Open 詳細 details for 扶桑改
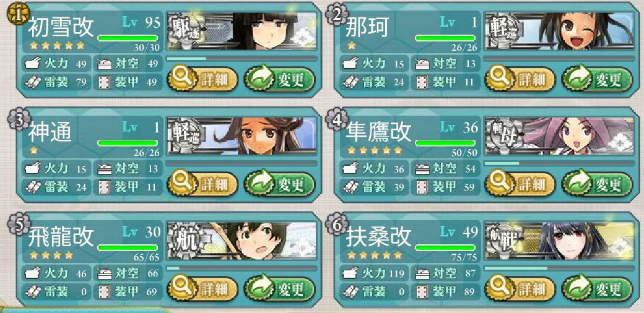Image resolution: width=644 pixels, height=313 pixels. tap(520, 289)
